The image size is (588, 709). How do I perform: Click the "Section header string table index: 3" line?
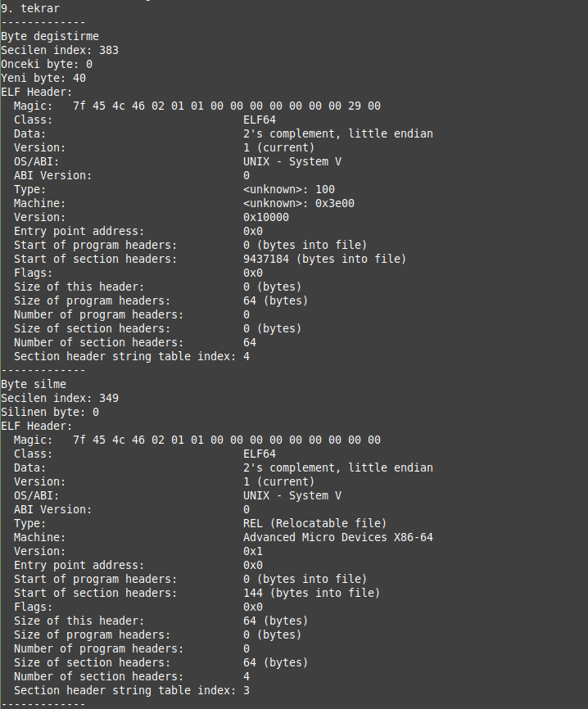(132, 690)
